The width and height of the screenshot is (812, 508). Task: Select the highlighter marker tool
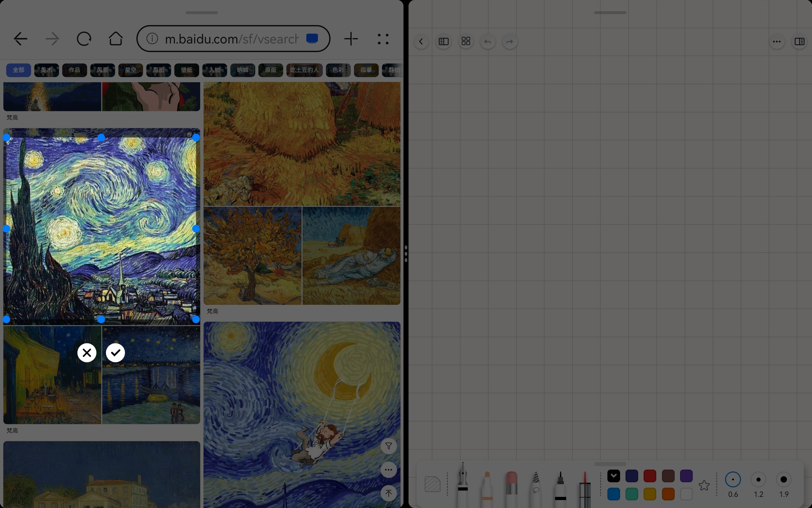(487, 489)
